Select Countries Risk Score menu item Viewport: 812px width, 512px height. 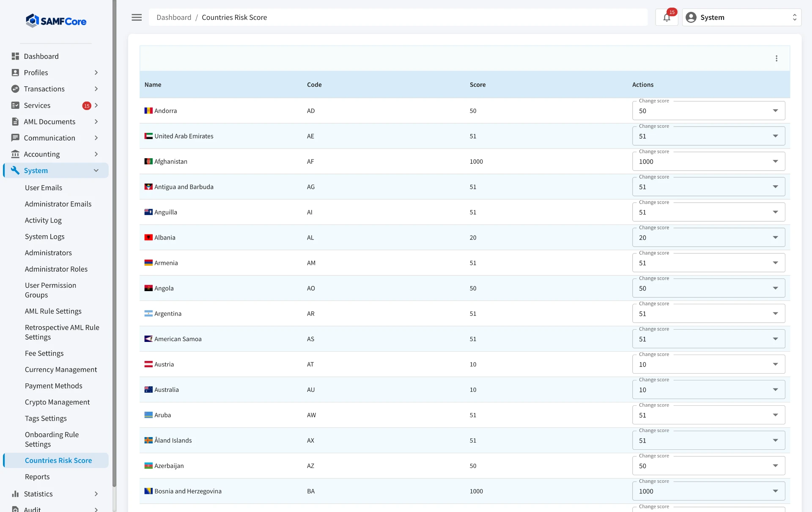(x=56, y=460)
